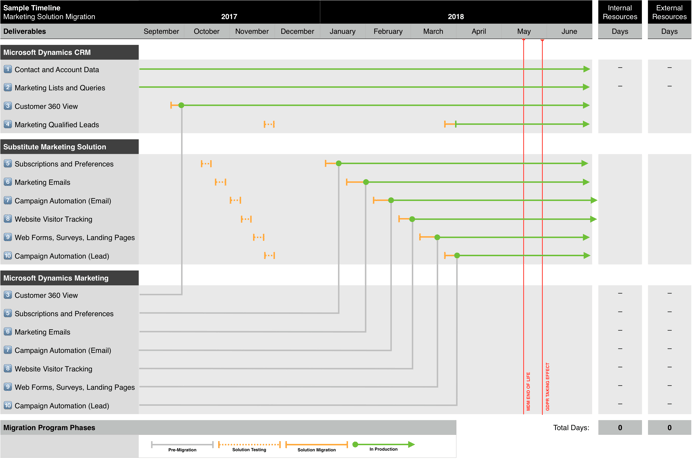The height and width of the screenshot is (459, 692).
Task: Click the Solution Testing legend entry
Action: click(x=249, y=446)
